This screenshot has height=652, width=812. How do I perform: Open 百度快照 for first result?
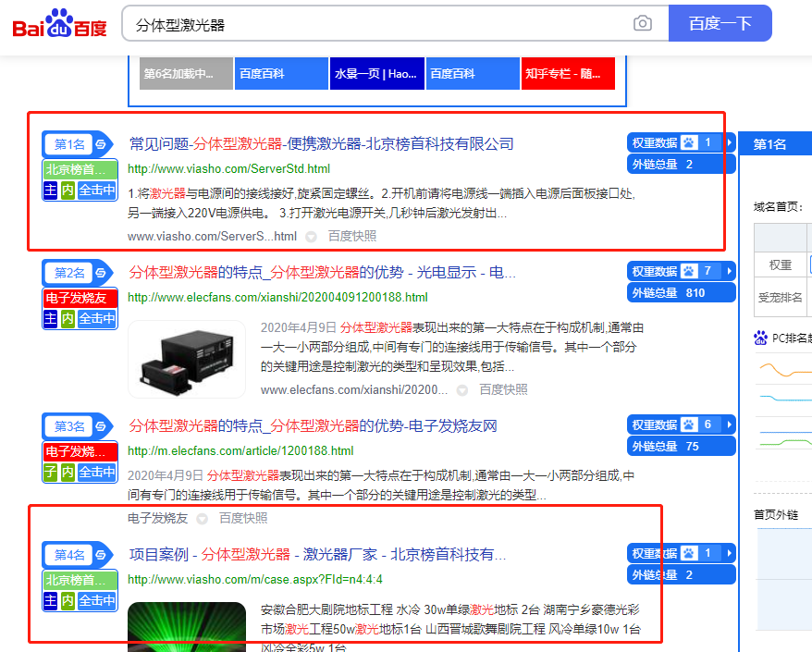352,236
